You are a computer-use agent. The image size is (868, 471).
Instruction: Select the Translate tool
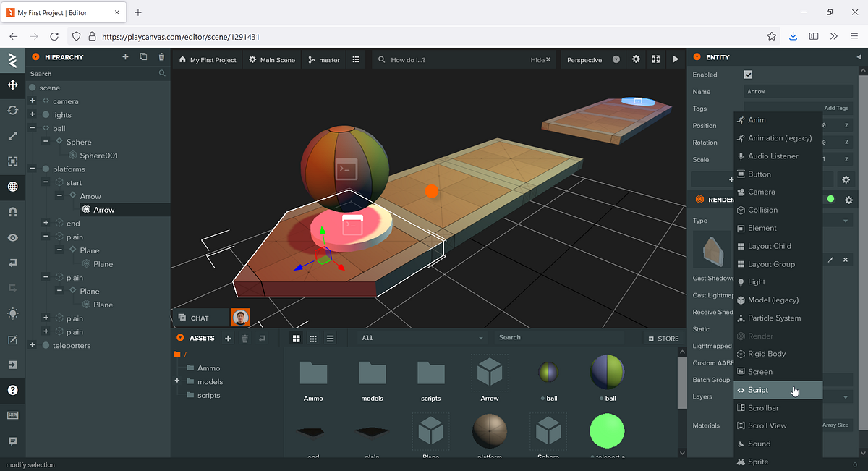(x=12, y=85)
